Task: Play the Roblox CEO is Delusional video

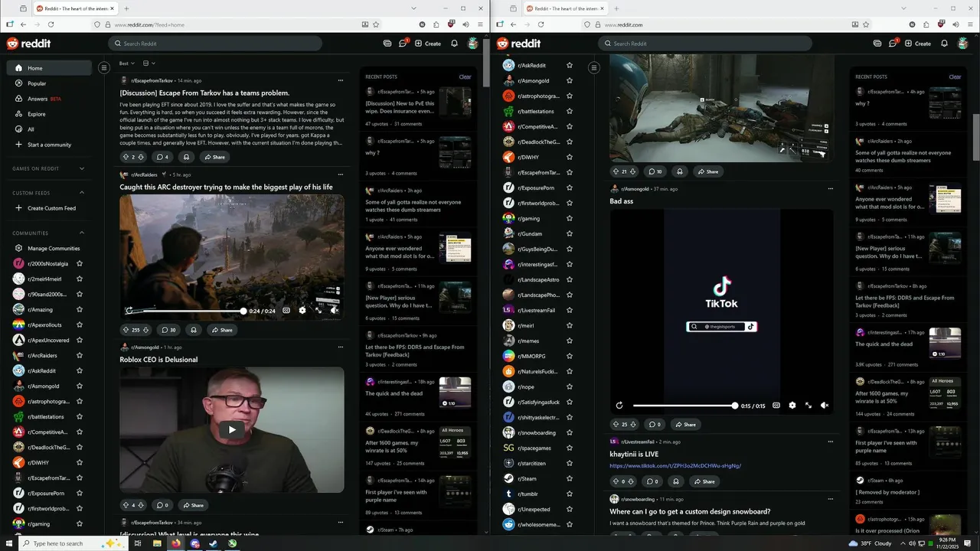Action: point(231,429)
